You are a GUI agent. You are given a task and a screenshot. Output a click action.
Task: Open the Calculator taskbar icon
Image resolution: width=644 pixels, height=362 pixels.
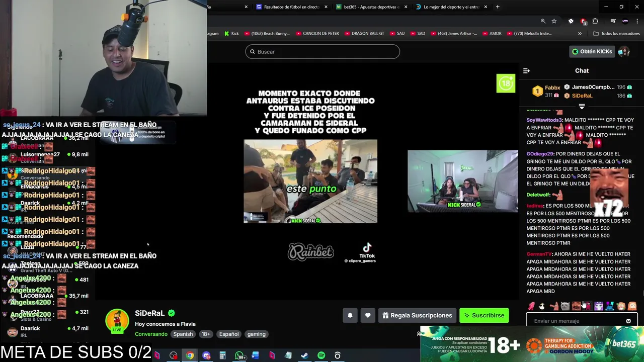[x=222, y=355]
